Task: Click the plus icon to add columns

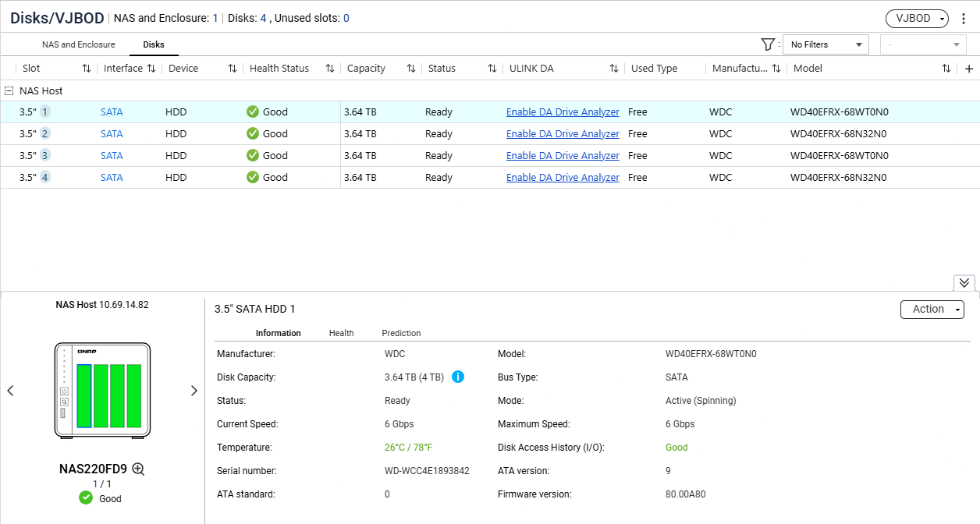Action: pos(969,69)
